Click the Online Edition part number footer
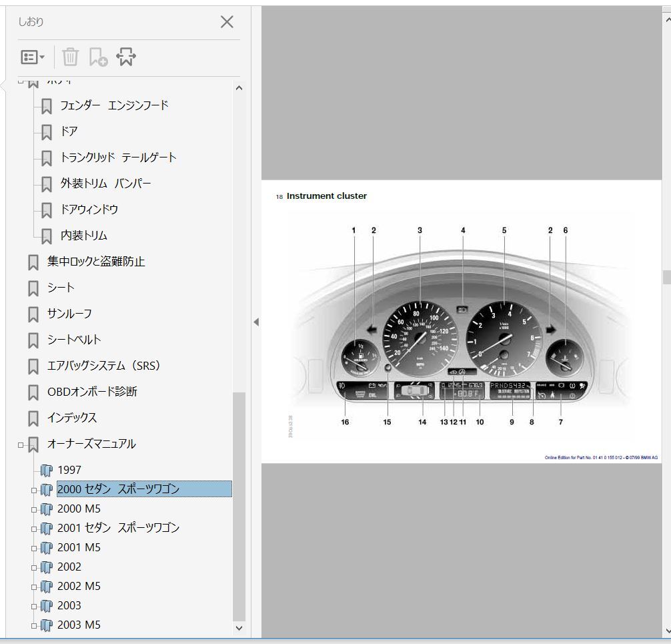 click(x=601, y=458)
